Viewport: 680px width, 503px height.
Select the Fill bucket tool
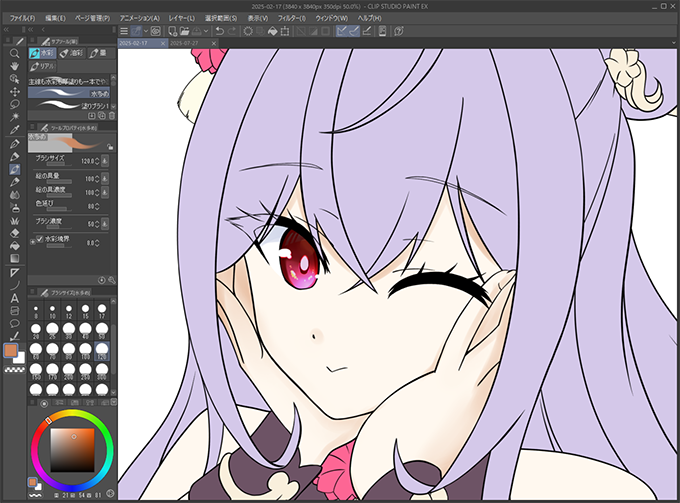(14, 246)
